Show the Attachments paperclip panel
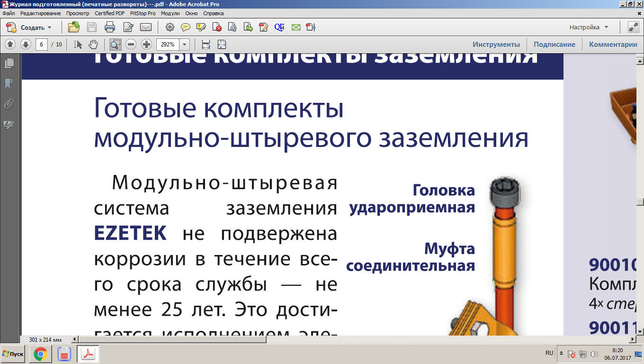Screen dimensions: 644x364 tap(9, 104)
